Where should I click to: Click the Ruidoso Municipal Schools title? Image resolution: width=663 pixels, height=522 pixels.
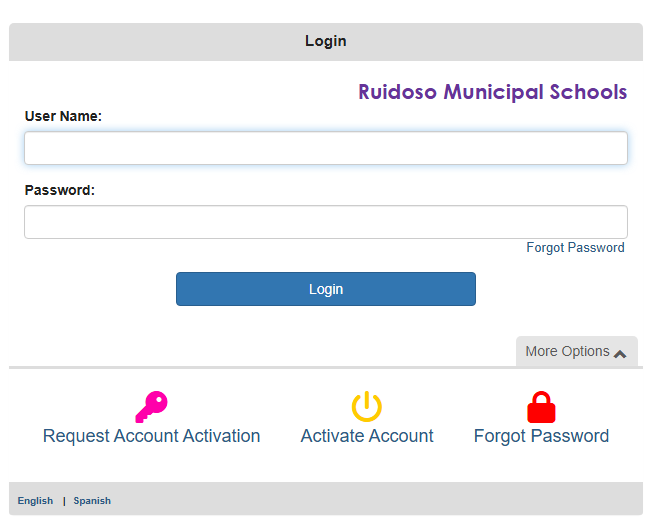pos(493,92)
